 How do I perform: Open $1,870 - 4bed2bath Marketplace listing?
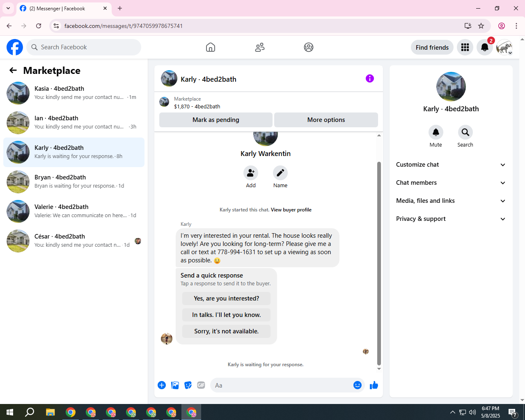197,106
